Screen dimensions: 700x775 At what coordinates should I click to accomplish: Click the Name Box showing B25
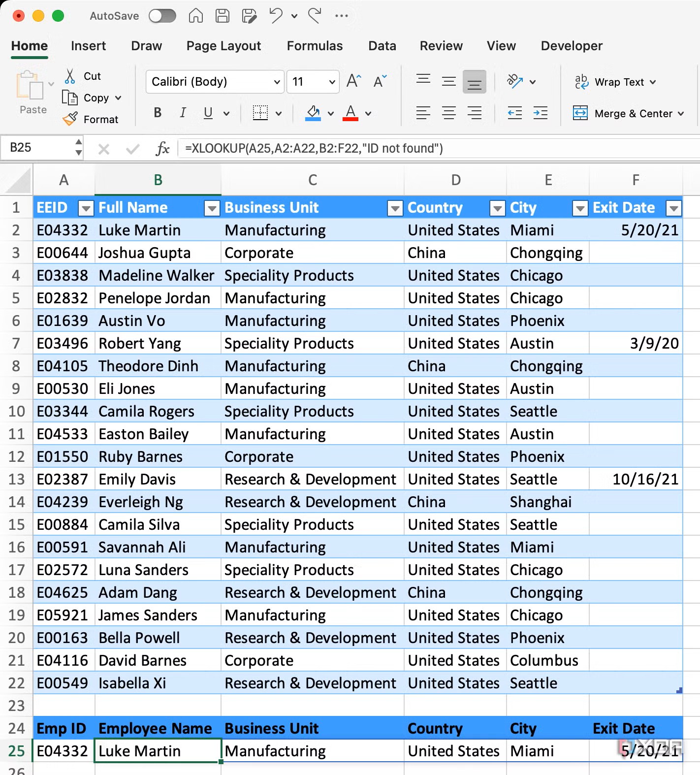point(37,147)
